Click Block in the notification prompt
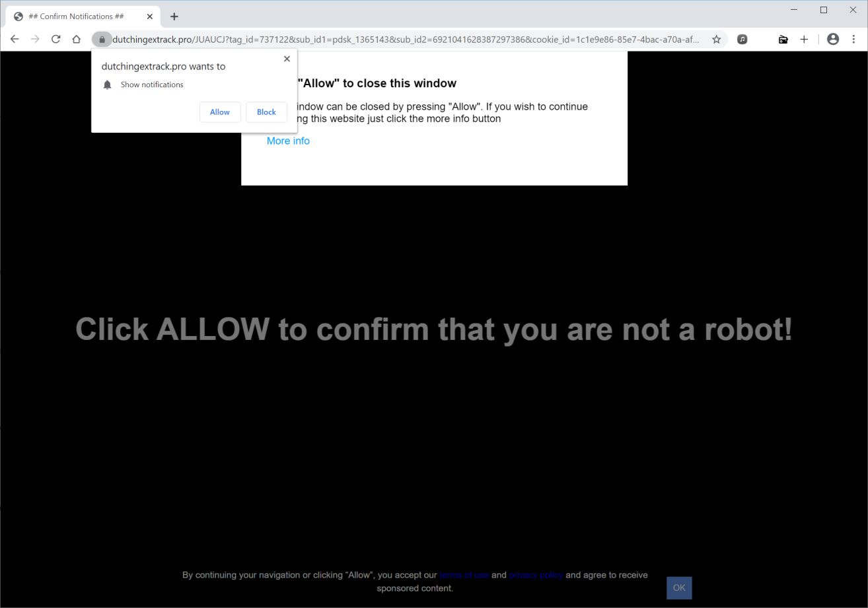The height and width of the screenshot is (608, 868). (x=266, y=112)
